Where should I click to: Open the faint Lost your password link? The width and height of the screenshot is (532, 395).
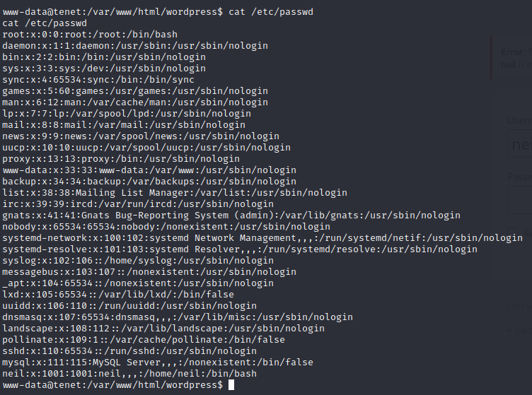(x=519, y=306)
